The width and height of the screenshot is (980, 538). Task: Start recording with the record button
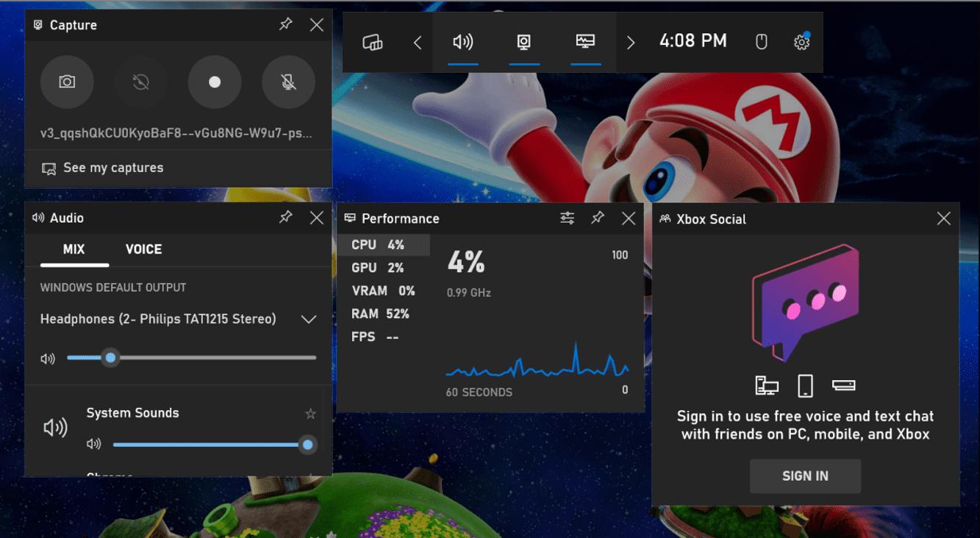pyautogui.click(x=214, y=82)
